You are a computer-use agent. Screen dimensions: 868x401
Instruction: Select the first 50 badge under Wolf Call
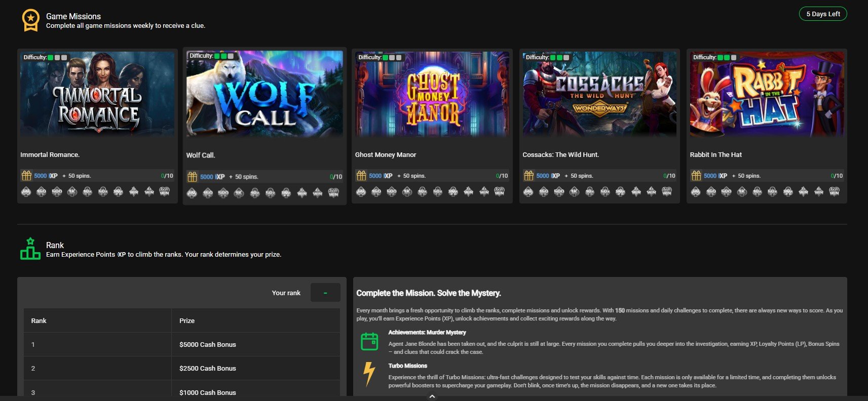pyautogui.click(x=192, y=193)
